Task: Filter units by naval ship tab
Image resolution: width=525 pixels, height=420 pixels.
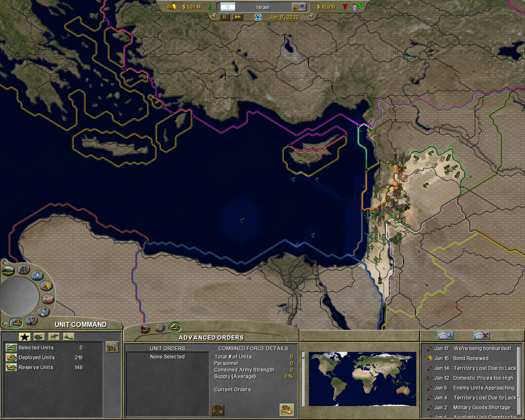Action: [68, 337]
